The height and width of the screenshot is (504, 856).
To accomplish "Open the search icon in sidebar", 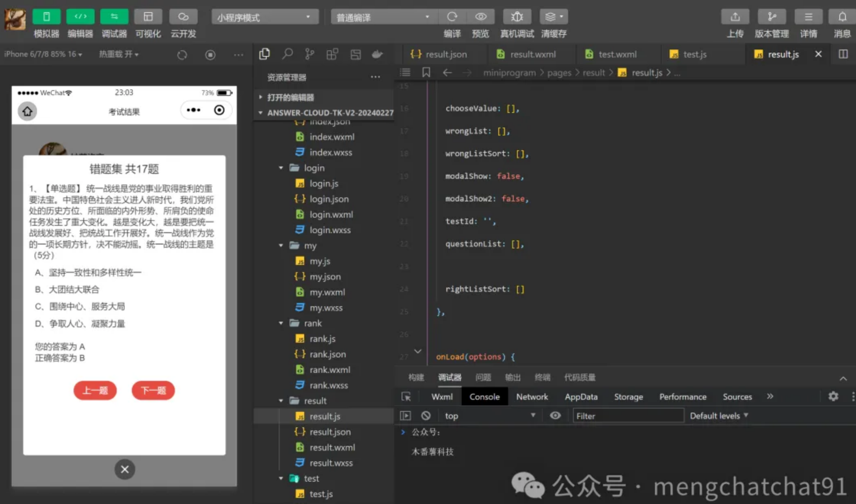I will tap(287, 54).
